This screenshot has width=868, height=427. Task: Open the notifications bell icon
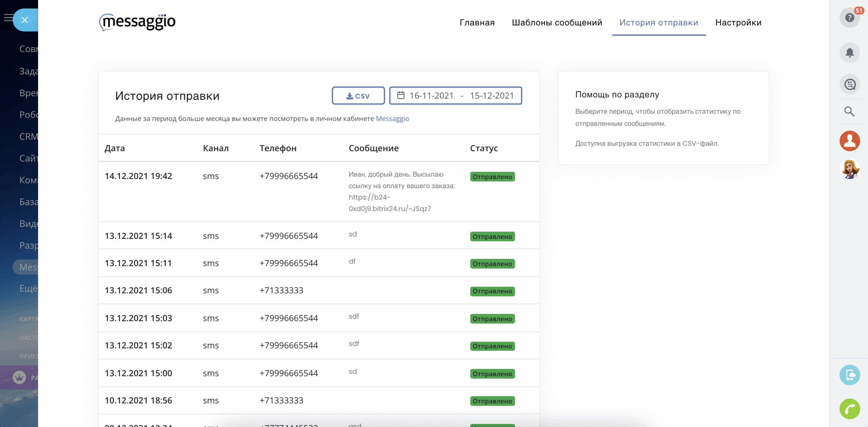click(849, 53)
